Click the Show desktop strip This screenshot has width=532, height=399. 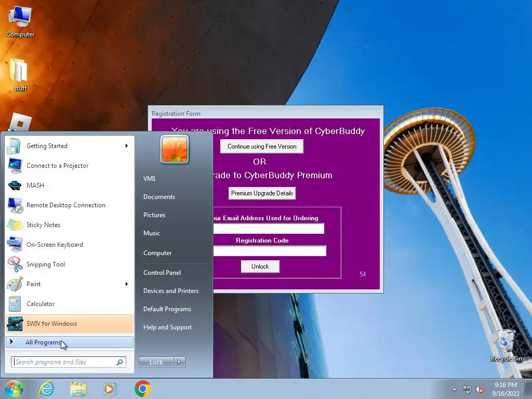pos(528,389)
